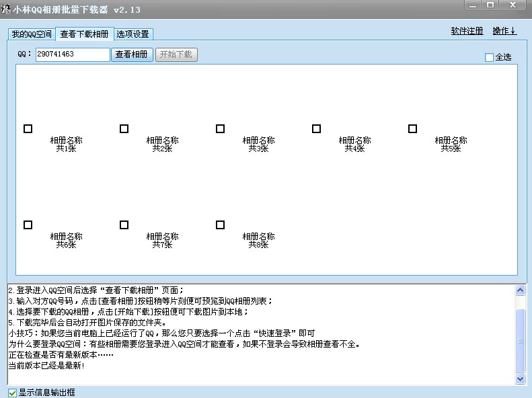Click the log panel scrollbar thumb
Image resolution: width=532 pixels, height=398 pixels.
tap(520, 340)
